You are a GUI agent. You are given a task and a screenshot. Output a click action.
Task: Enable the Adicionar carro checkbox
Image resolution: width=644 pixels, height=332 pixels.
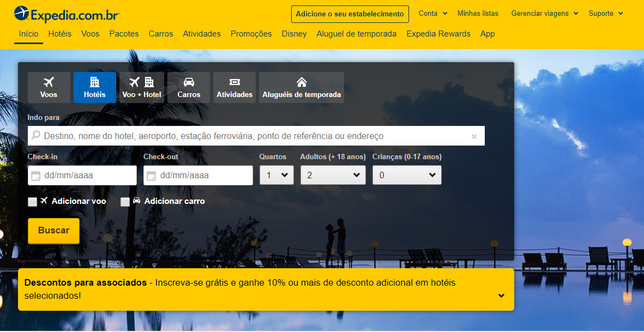pyautogui.click(x=125, y=202)
